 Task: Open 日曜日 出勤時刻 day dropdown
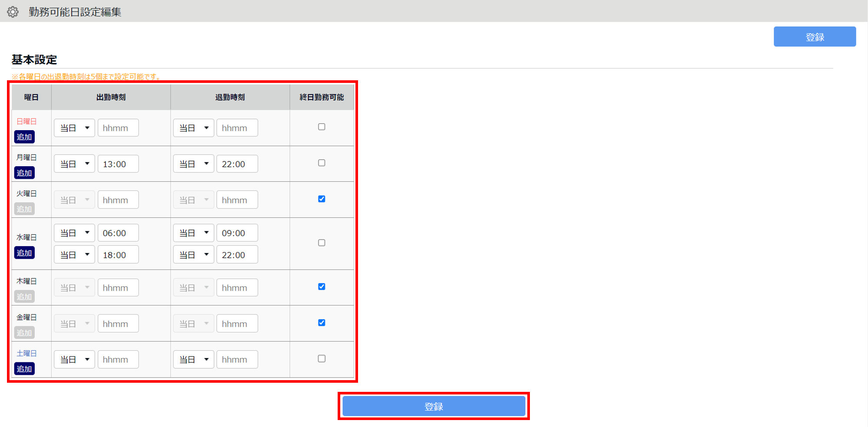tap(74, 128)
